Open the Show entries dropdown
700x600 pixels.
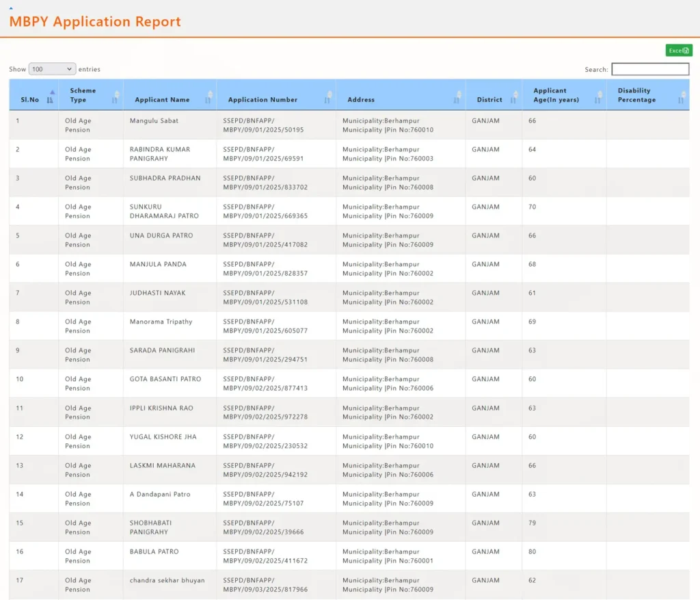click(52, 69)
